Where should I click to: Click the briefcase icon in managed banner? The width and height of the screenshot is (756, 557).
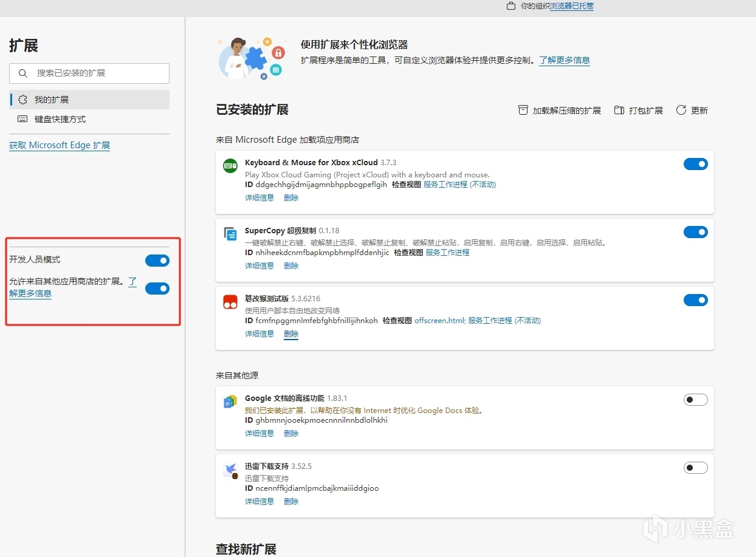(511, 6)
